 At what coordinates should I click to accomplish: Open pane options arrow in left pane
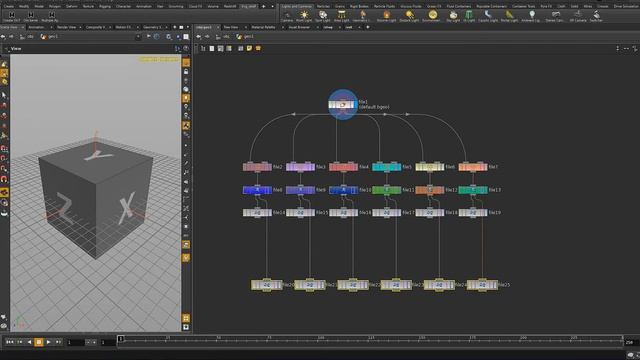point(188,27)
